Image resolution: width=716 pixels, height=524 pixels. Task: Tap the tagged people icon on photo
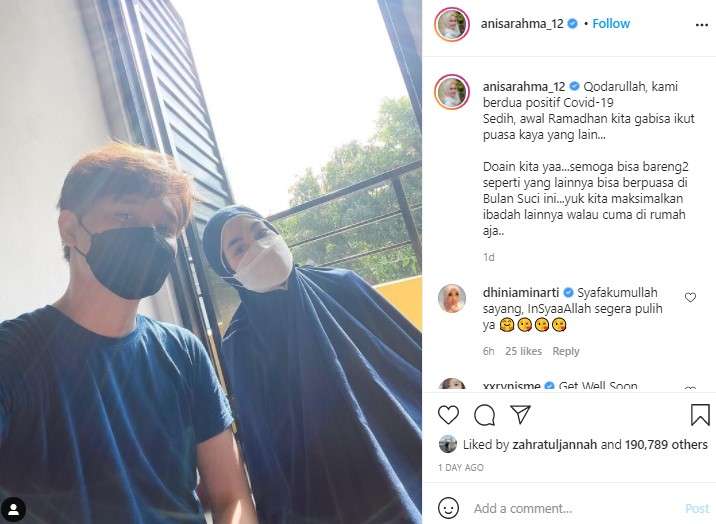click(x=13, y=509)
